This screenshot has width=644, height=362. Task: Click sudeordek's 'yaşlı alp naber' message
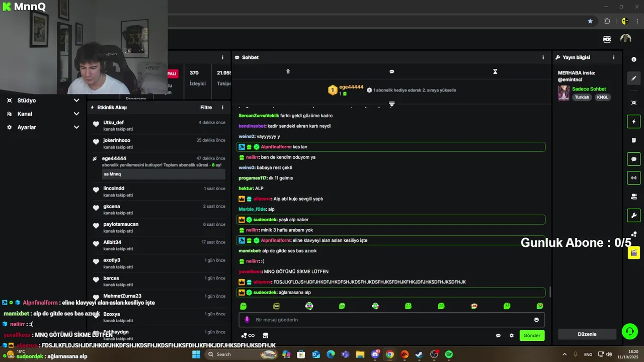click(390, 220)
